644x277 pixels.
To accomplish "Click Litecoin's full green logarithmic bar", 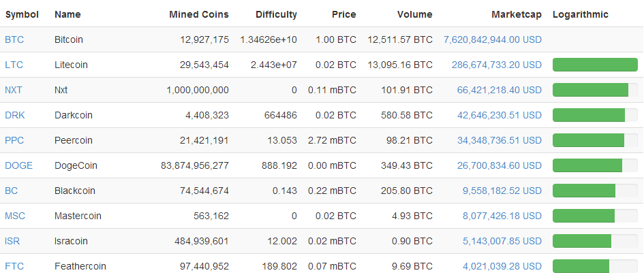I will click(595, 65).
